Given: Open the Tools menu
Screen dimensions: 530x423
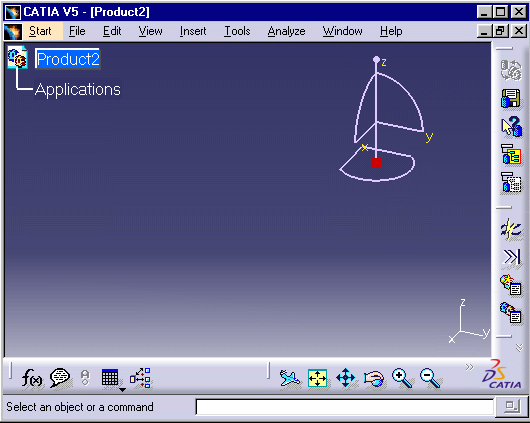Looking at the screenshot, I should coord(237,31).
